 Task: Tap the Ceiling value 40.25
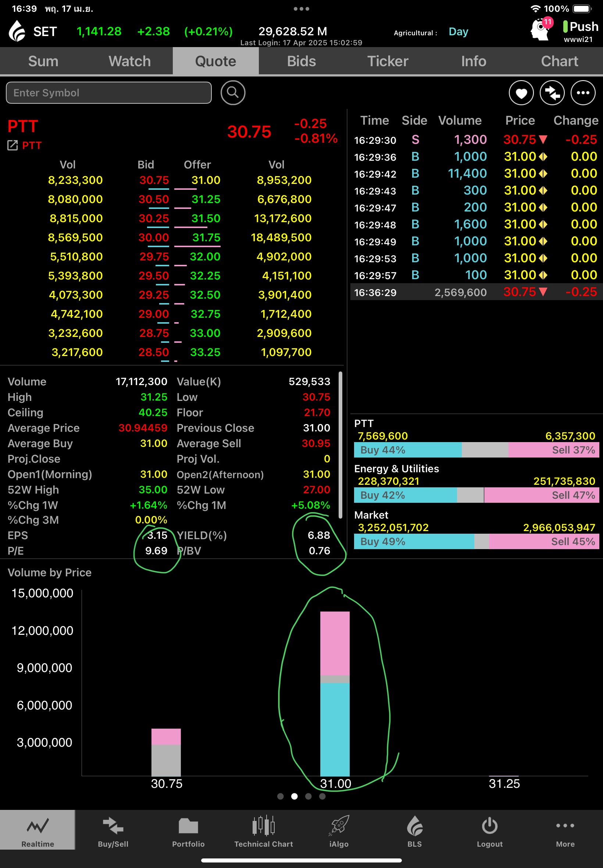[153, 413]
